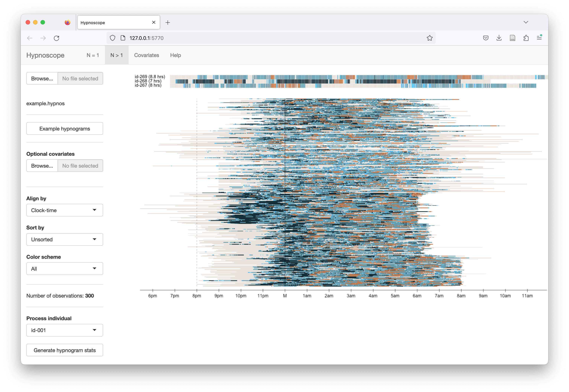Click the new tab plus icon
569x392 pixels.
168,23
